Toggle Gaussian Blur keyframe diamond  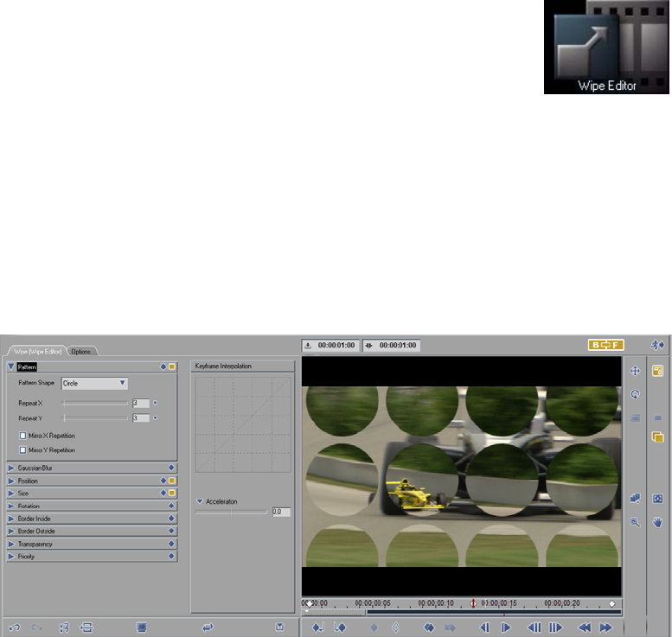171,468
